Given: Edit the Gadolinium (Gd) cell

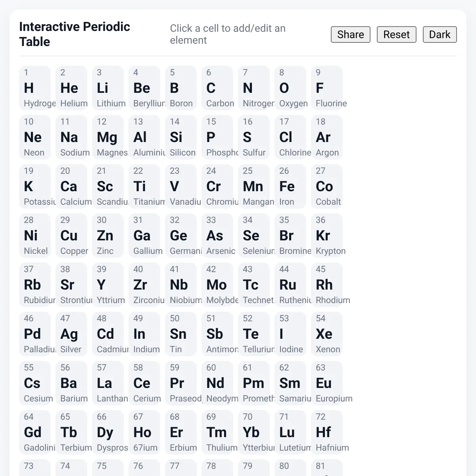Looking at the screenshot, I should [x=35, y=432].
